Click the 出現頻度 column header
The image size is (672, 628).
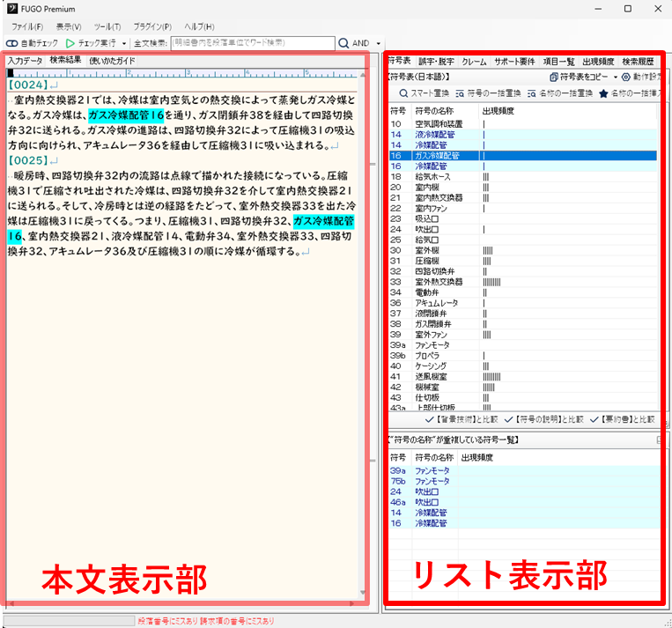tap(499, 111)
